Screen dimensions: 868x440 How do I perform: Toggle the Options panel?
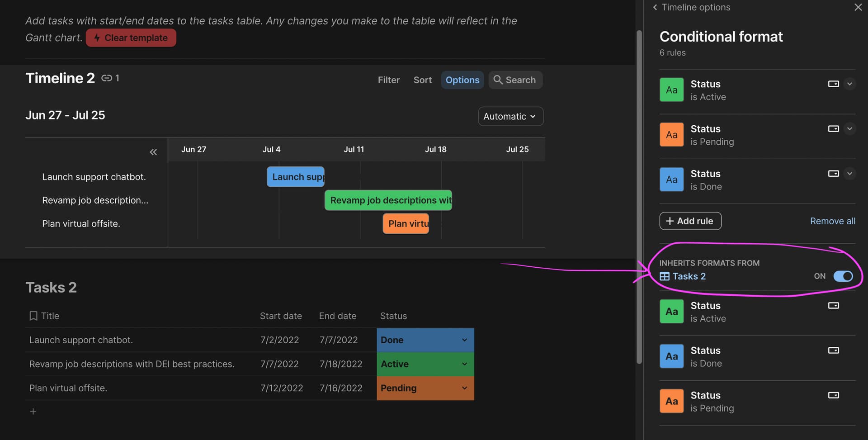(x=462, y=80)
